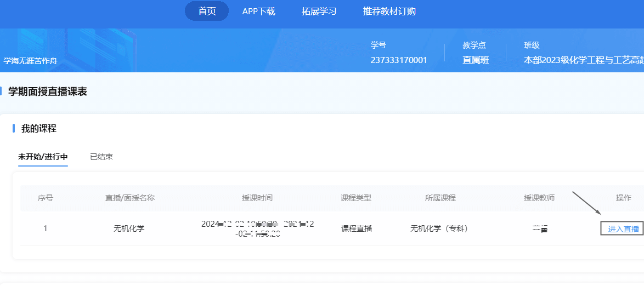This screenshot has width=644, height=292.
Task: Go to 拓展学习 in top navigation
Action: [319, 11]
